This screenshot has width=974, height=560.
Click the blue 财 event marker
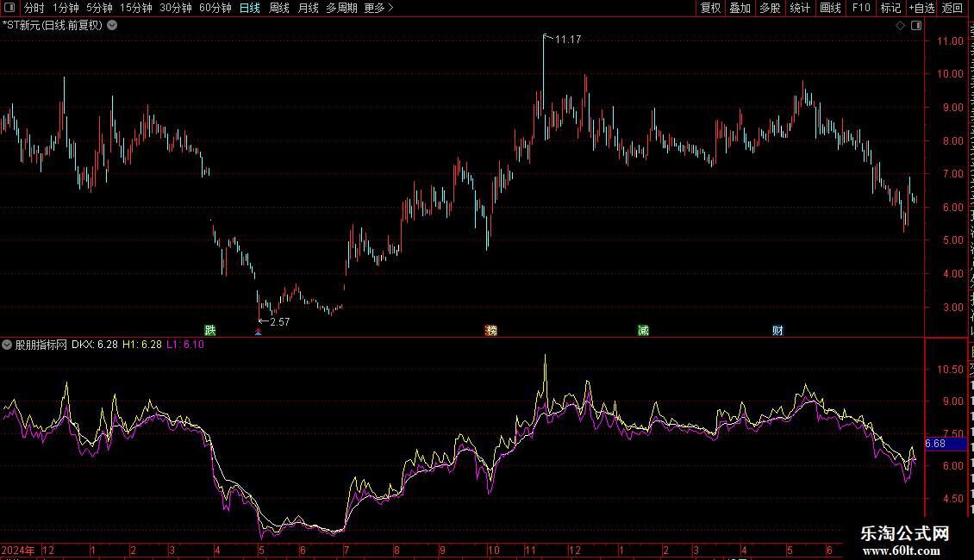click(777, 330)
